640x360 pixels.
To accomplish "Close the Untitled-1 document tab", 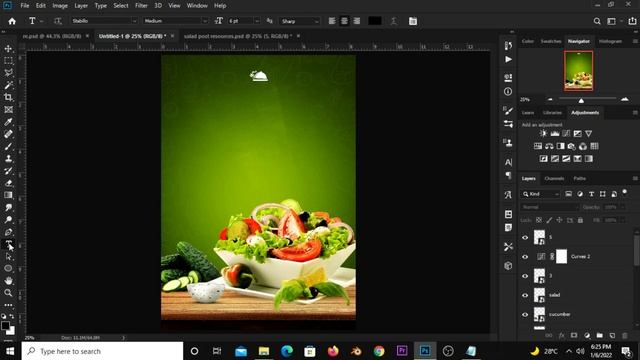I will click(172, 36).
